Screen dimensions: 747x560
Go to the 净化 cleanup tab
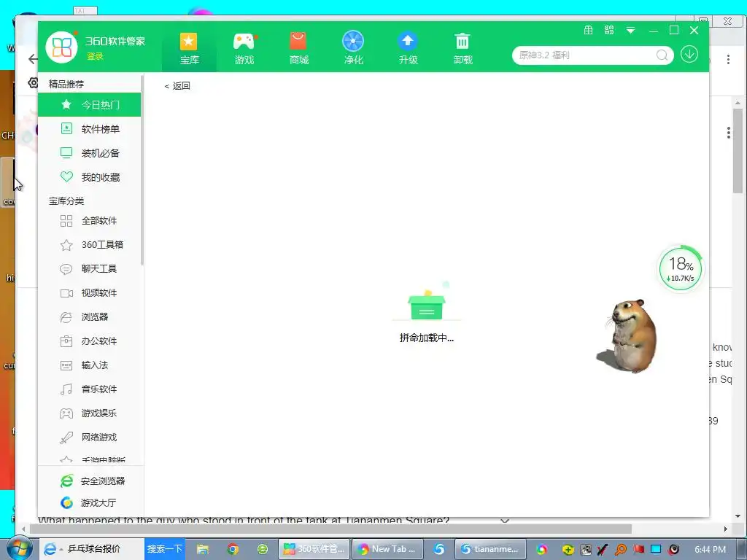(354, 49)
